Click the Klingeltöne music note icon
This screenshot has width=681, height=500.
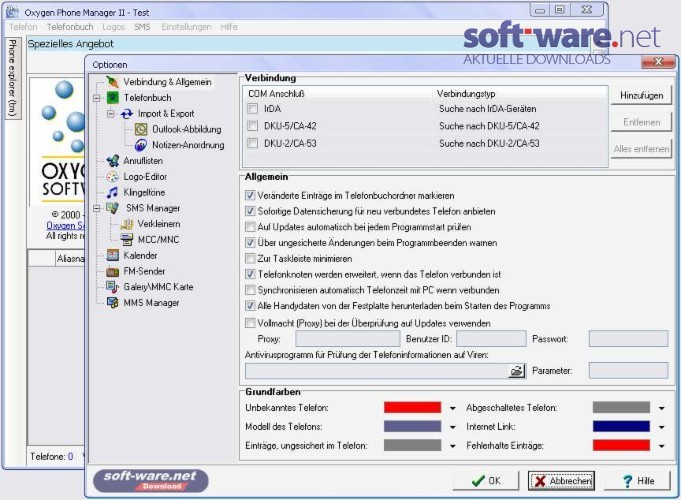tap(112, 192)
